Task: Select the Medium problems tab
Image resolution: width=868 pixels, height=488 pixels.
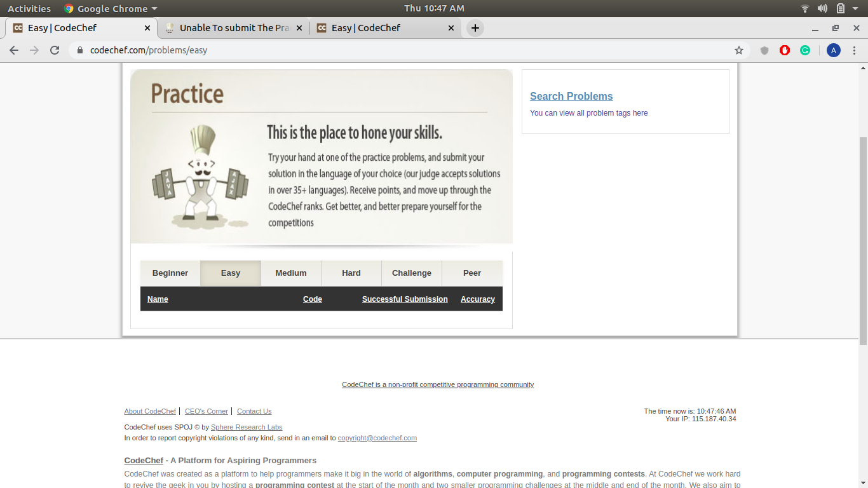Action: pos(291,273)
